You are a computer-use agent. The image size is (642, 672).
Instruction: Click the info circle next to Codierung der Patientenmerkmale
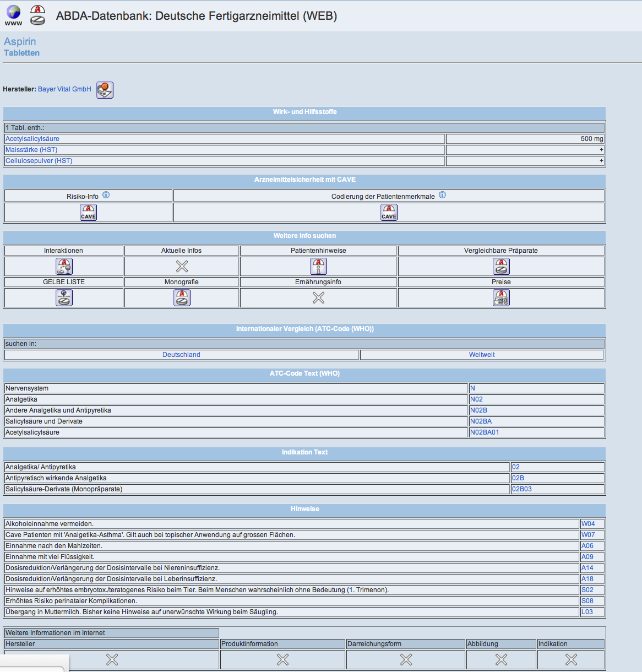pos(443,195)
